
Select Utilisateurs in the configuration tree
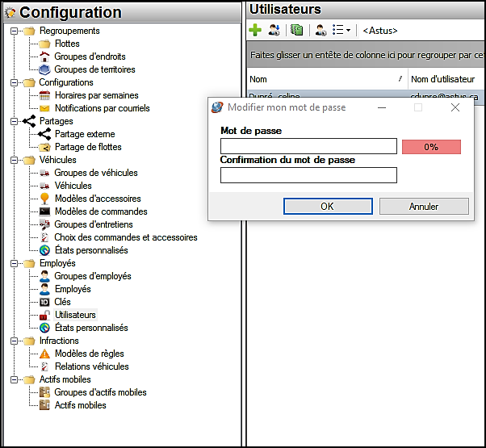tap(74, 315)
